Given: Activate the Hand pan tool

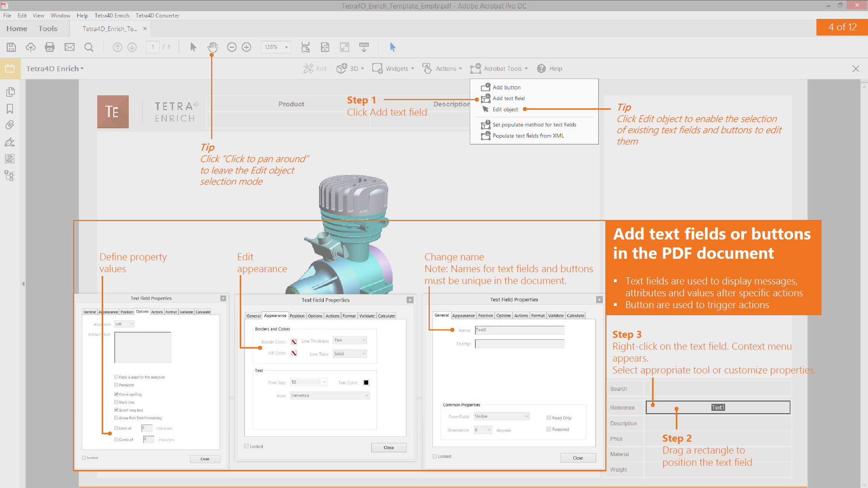Looking at the screenshot, I should coord(212,47).
